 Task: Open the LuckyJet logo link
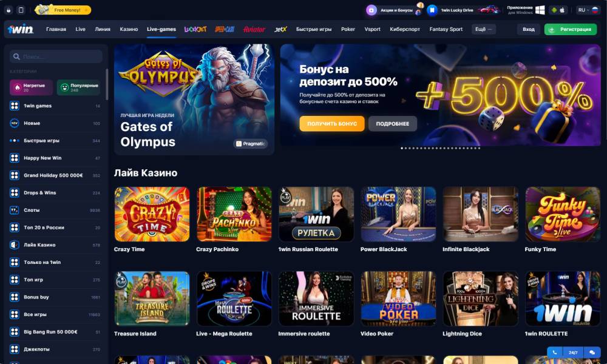coord(195,29)
